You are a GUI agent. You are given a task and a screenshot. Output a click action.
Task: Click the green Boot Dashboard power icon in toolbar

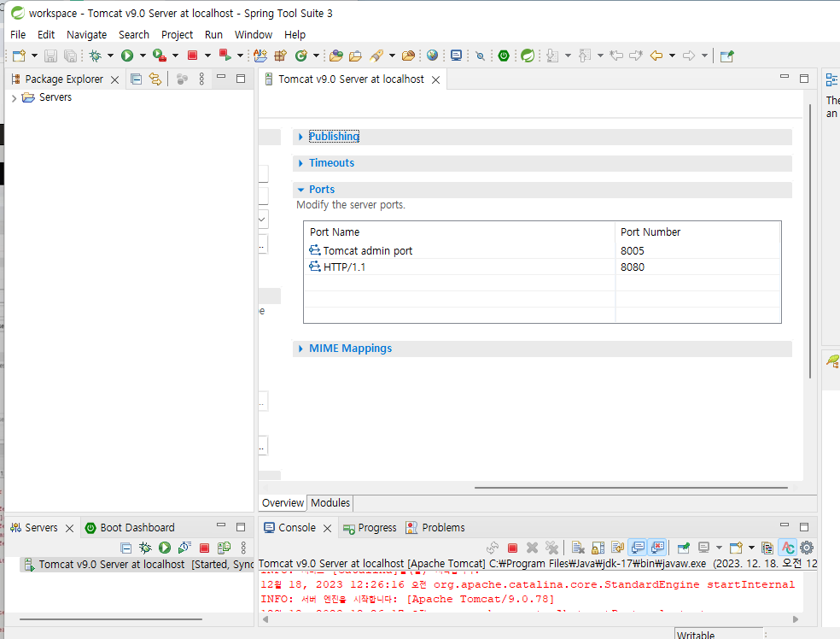[x=504, y=56]
